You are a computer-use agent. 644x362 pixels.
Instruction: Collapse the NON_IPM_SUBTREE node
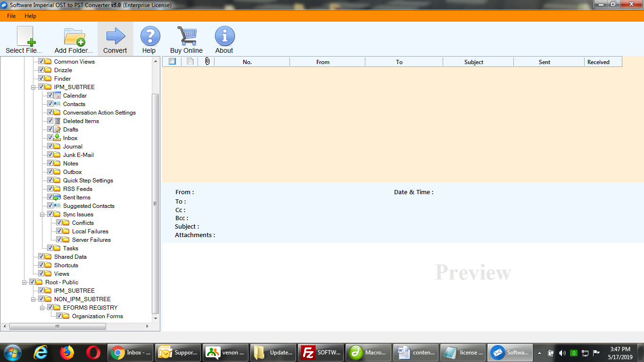pyautogui.click(x=33, y=299)
